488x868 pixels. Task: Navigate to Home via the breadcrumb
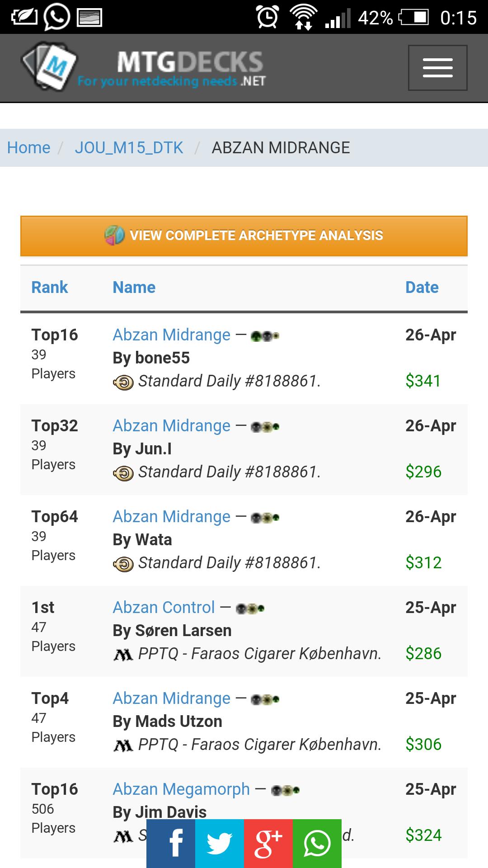(28, 147)
